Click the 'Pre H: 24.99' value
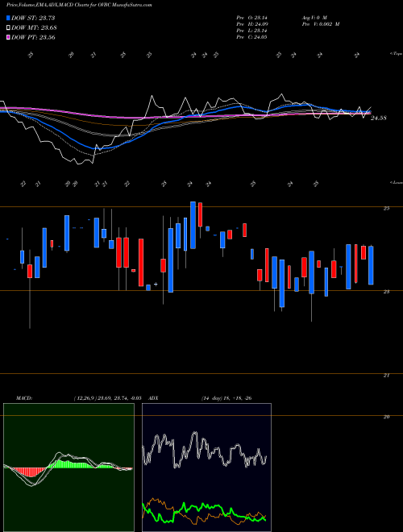The height and width of the screenshot is (532, 403). coord(251,24)
